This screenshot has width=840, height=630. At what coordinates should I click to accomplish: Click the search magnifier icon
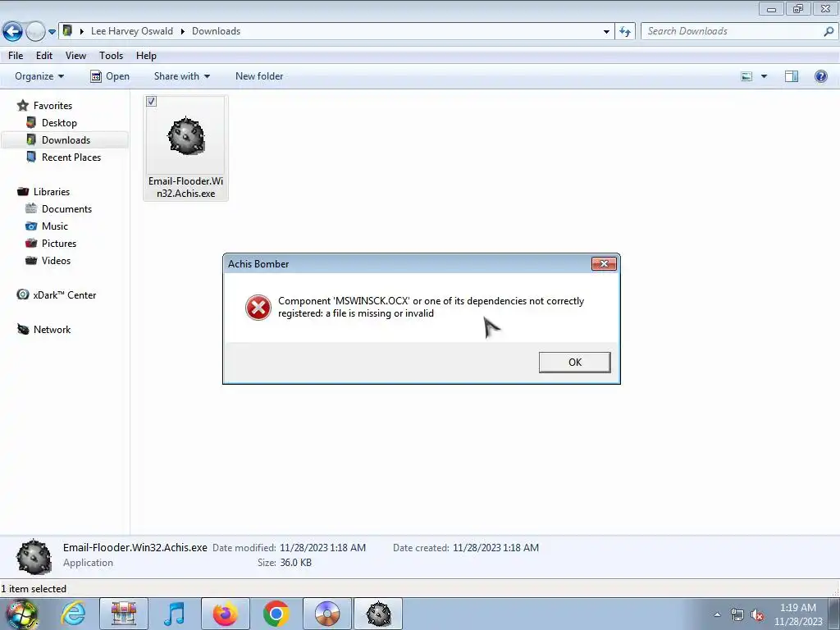[829, 32]
